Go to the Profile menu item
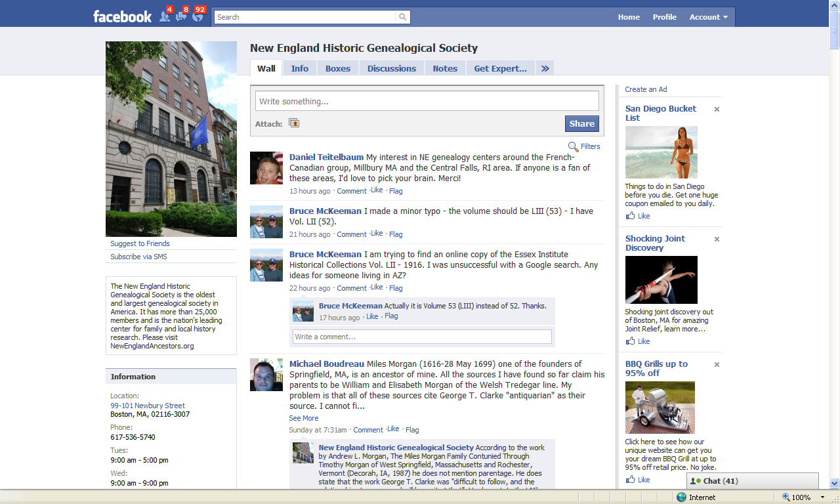 click(664, 17)
